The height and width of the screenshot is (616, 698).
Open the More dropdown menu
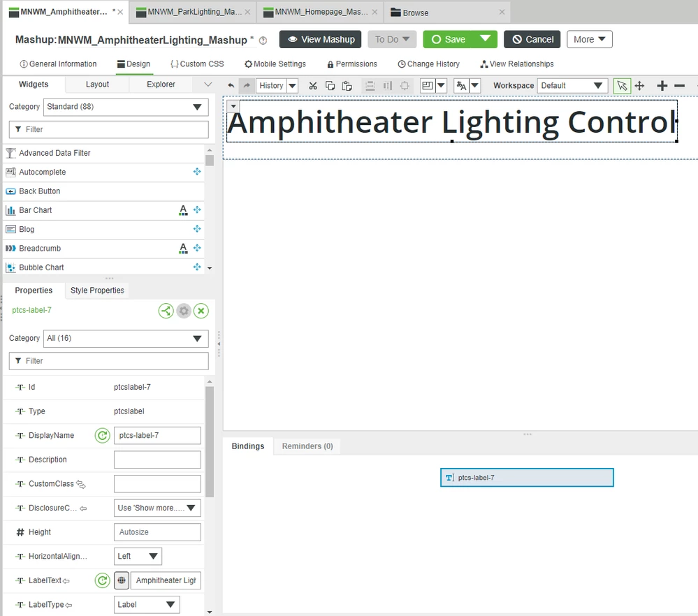(590, 39)
